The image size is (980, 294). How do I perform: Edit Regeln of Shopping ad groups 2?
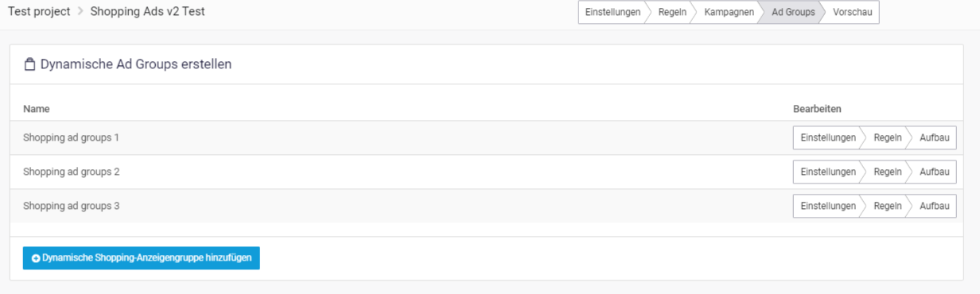click(x=888, y=172)
